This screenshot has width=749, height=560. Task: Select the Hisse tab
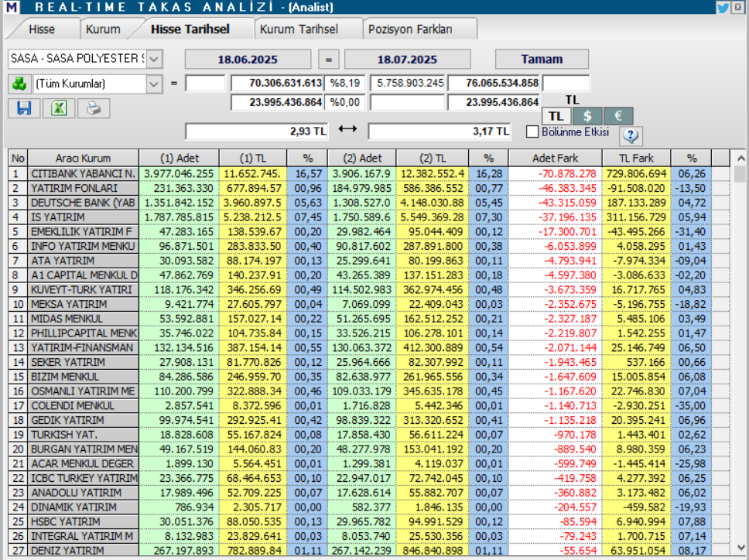pos(43,28)
